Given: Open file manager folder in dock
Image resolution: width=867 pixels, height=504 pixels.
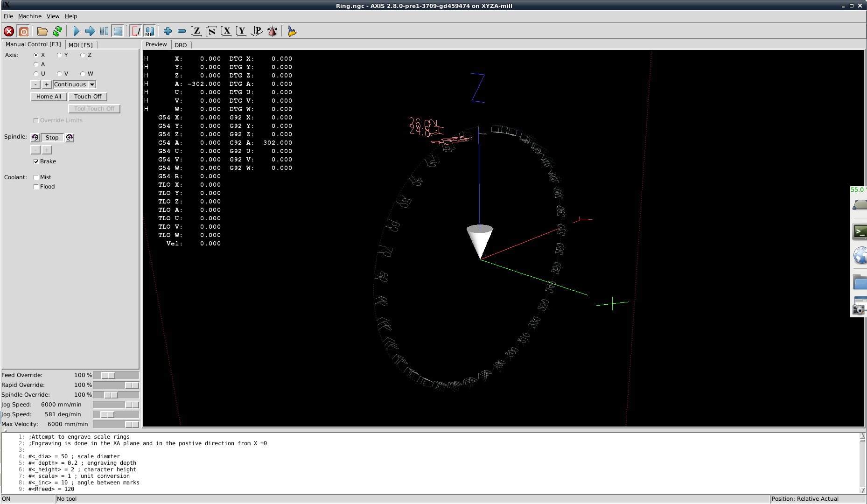Looking at the screenshot, I should [x=860, y=281].
